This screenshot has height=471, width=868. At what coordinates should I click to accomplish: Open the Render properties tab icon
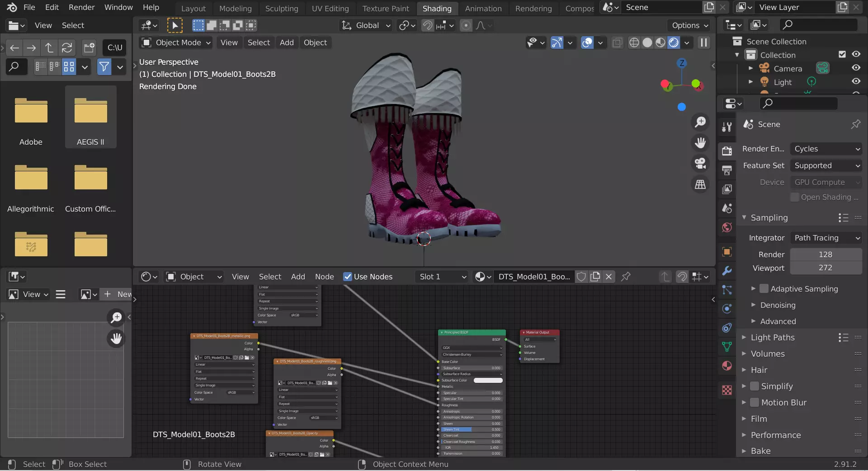click(727, 151)
